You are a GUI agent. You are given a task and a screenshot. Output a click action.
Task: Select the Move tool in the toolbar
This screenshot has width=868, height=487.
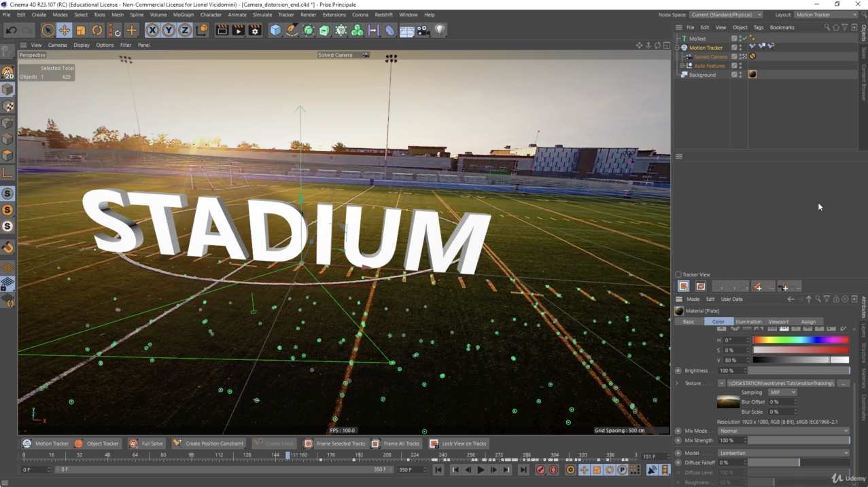click(64, 30)
